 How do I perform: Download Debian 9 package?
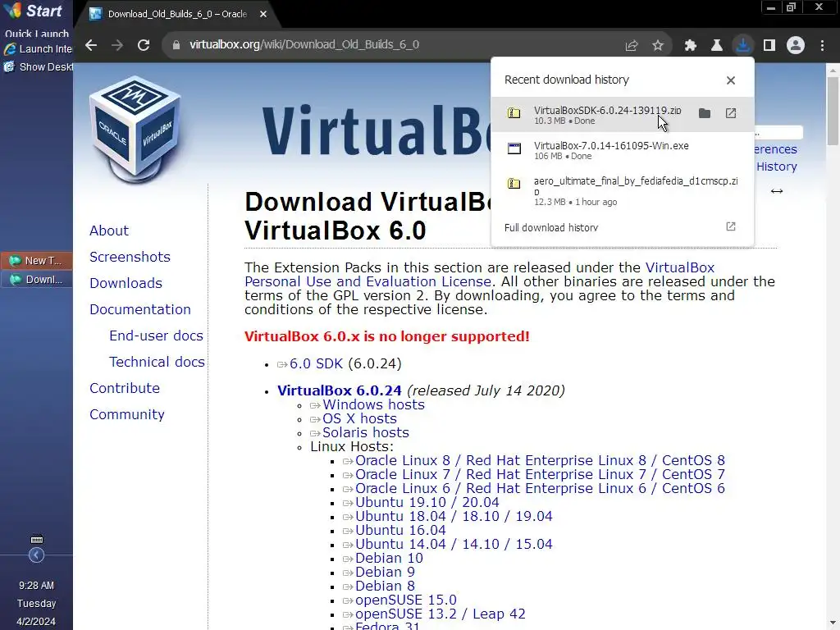tap(385, 572)
